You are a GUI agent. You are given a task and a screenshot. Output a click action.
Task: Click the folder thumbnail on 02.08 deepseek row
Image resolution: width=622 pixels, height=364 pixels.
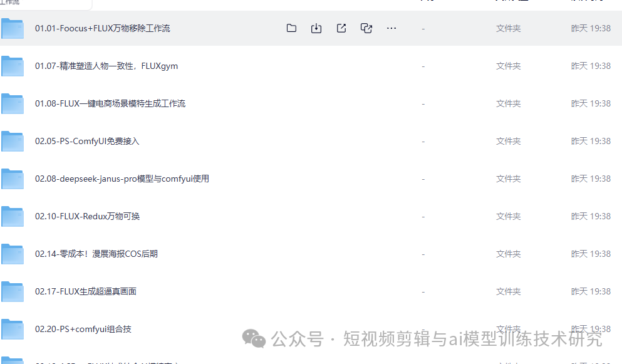pyautogui.click(x=13, y=179)
